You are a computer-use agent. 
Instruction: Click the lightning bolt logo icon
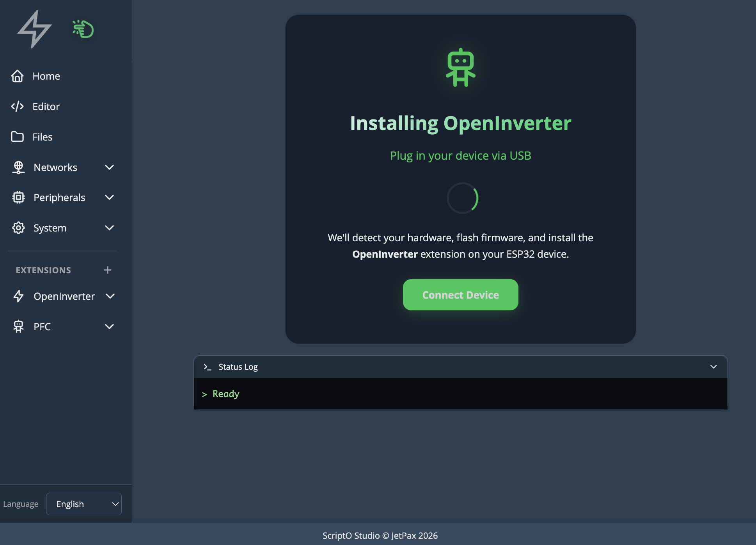[x=34, y=29]
